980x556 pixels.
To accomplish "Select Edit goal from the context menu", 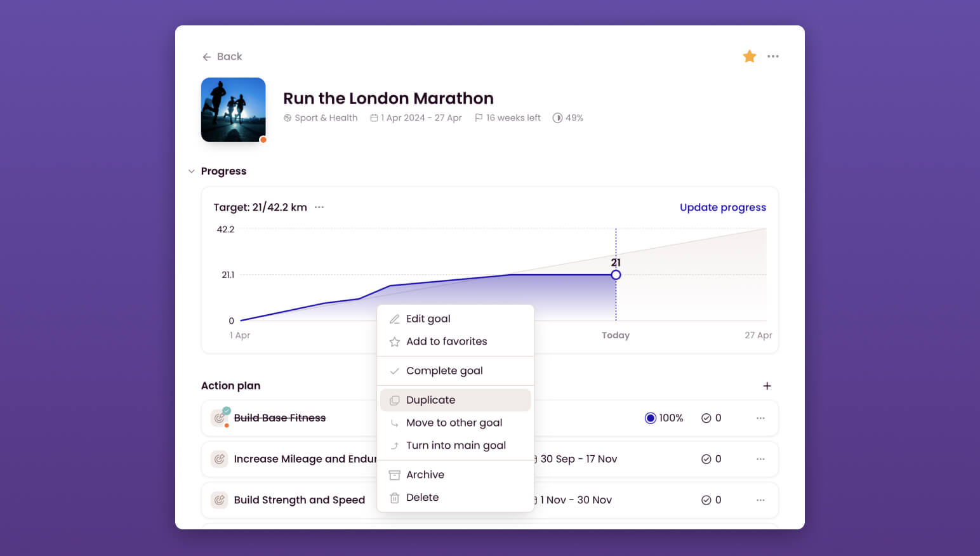I will 455,319.
